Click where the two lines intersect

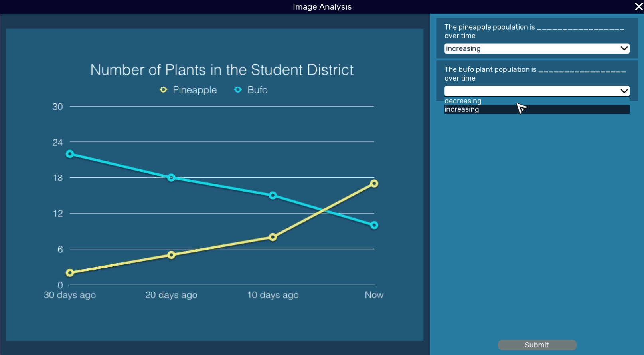click(x=322, y=211)
